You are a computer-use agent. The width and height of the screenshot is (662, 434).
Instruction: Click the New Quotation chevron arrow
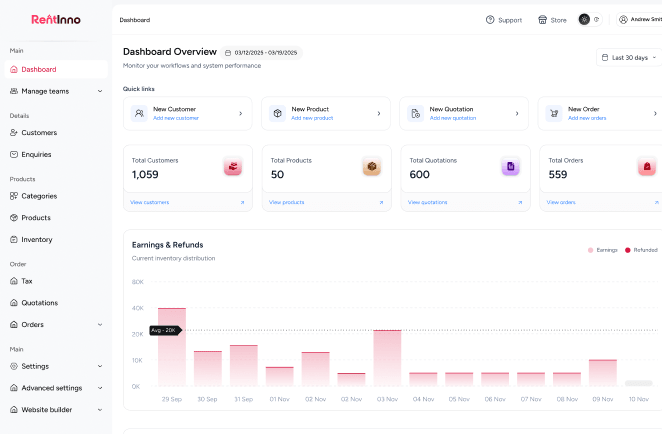517,114
